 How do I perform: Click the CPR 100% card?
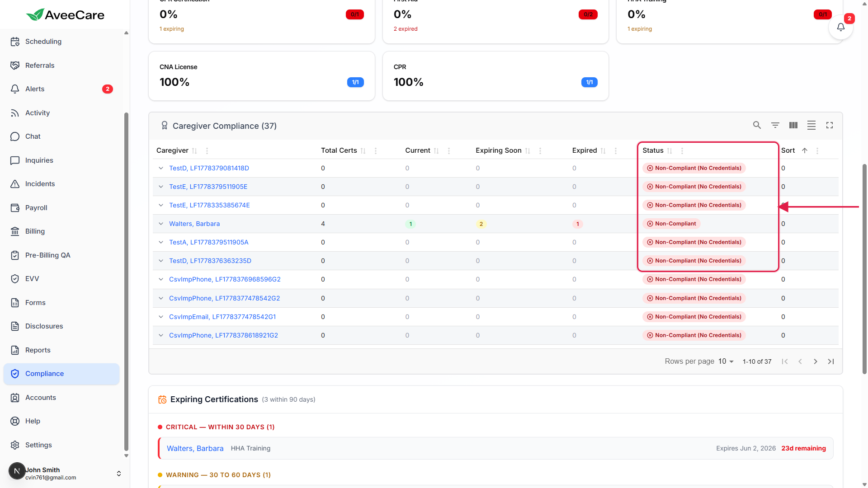(495, 76)
